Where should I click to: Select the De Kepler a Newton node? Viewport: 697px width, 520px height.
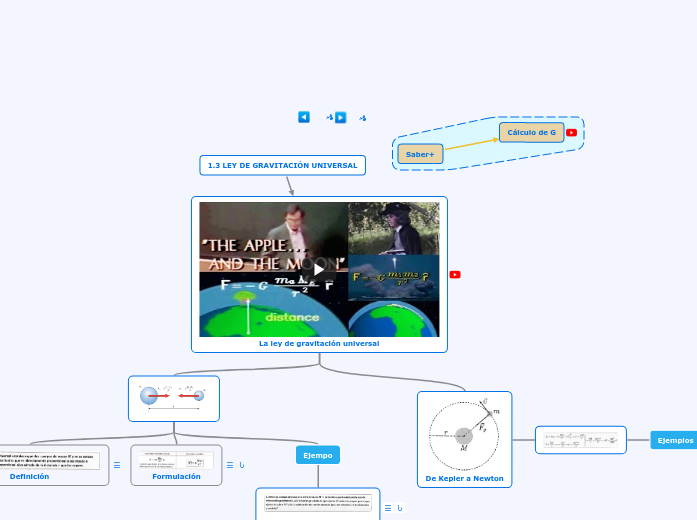pyautogui.click(x=465, y=439)
